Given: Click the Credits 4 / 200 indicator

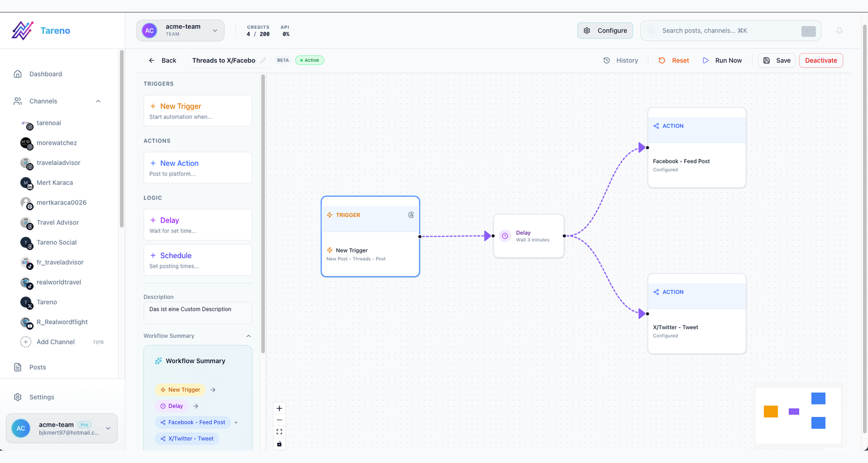Looking at the screenshot, I should 258,30.
